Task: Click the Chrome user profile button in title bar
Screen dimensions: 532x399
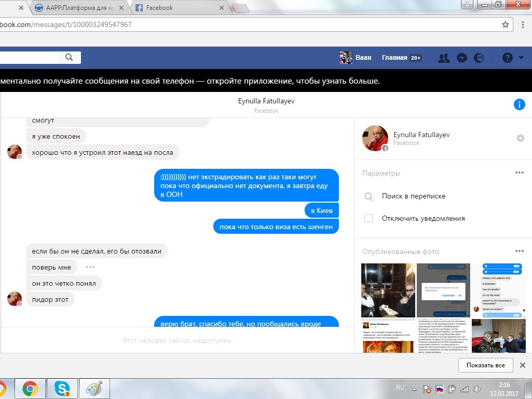Action: (467, 4)
